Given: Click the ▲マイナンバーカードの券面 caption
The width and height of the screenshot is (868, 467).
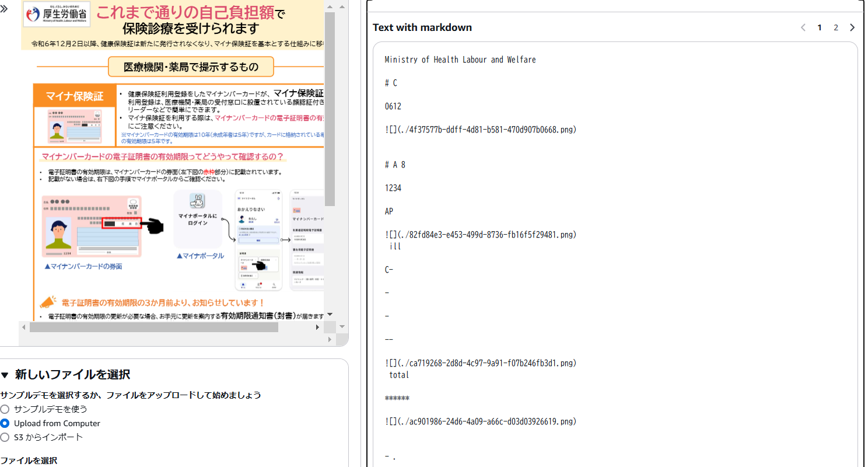Looking at the screenshot, I should [x=83, y=266].
